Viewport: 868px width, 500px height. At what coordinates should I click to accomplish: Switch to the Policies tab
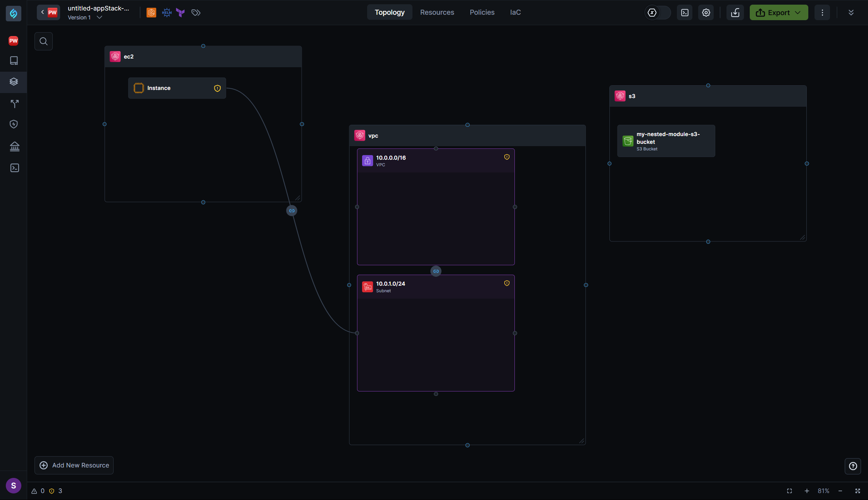point(482,12)
